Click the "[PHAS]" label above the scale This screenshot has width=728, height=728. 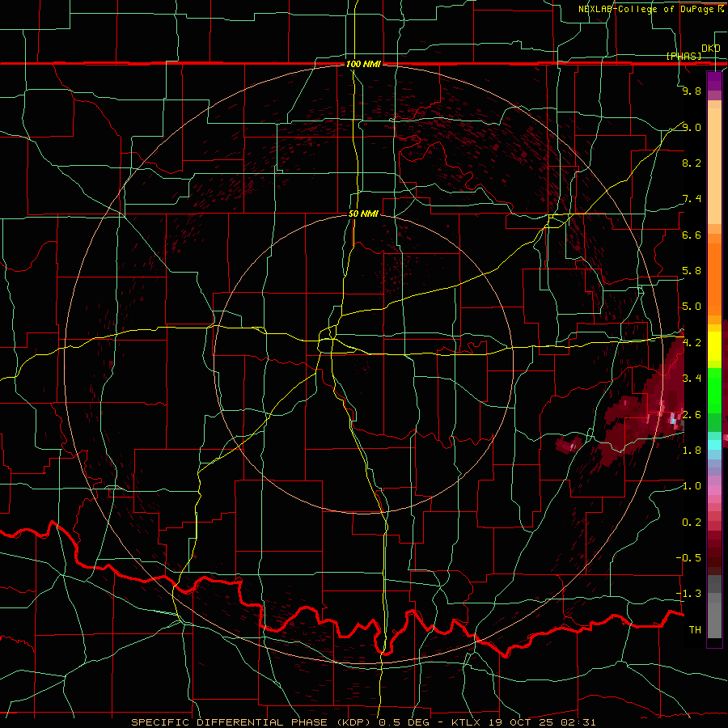684,56
